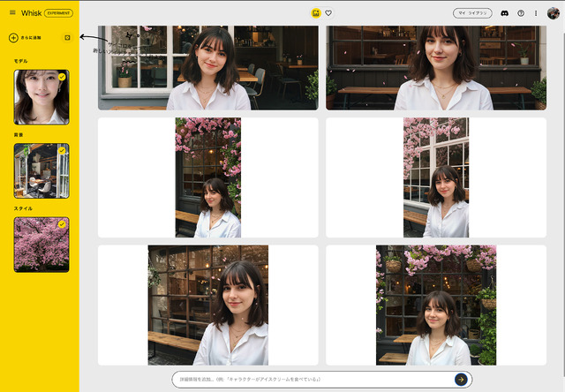Click the スタイル section label
Viewport: 565px width, 392px height.
(x=23, y=208)
